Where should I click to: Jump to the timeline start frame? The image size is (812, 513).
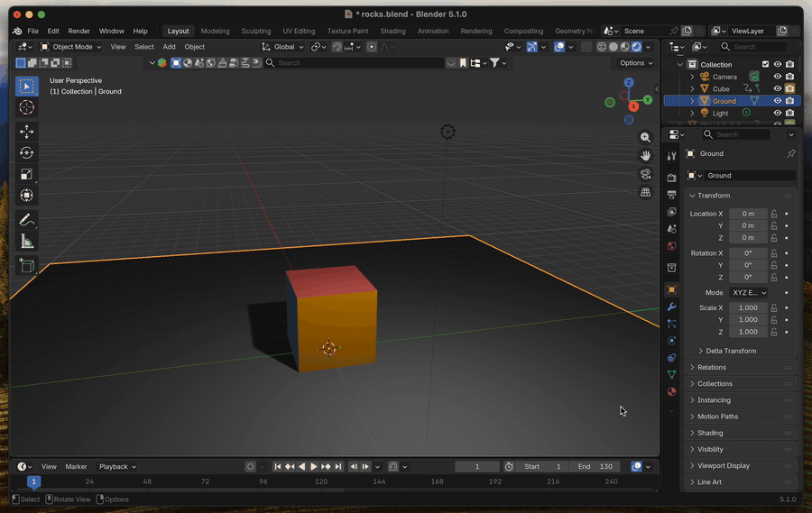[278, 466]
